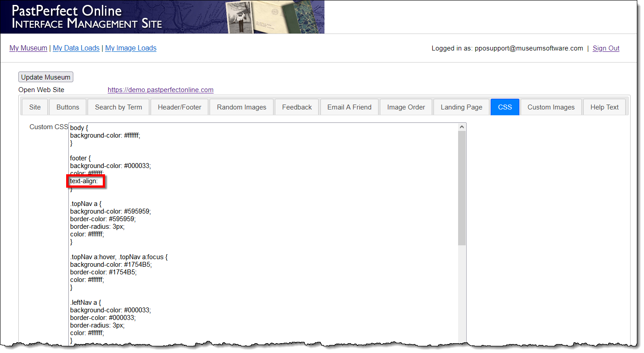Screen dimensions: 644x353
Task: Sign Out of the management site
Action: pos(606,48)
